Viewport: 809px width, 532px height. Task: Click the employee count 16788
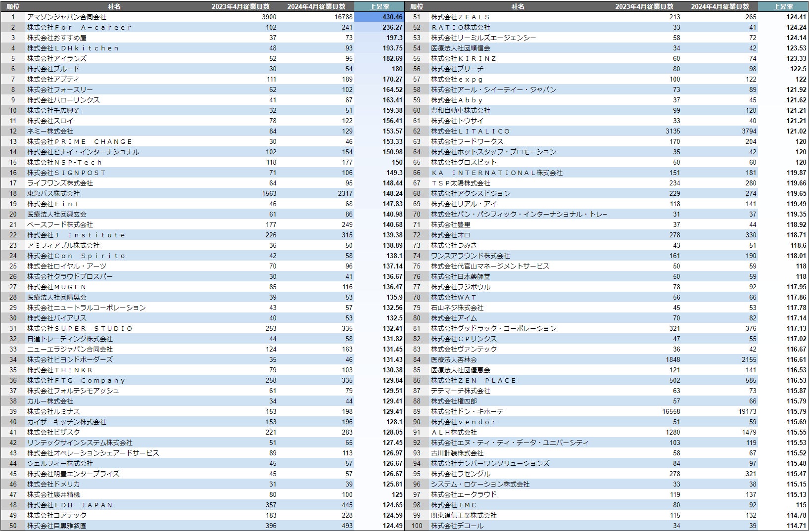[343, 17]
